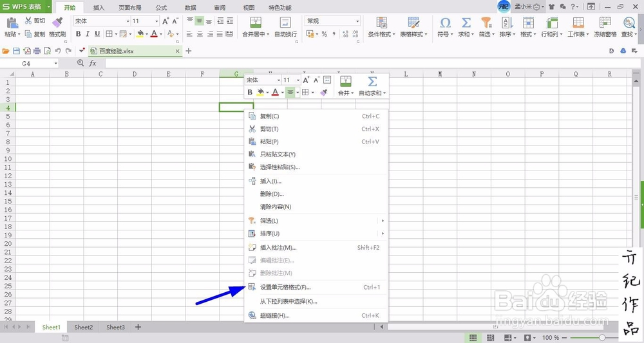
Task: Choose Clear Contents (清除内容) in context menu
Action: pyautogui.click(x=316, y=207)
